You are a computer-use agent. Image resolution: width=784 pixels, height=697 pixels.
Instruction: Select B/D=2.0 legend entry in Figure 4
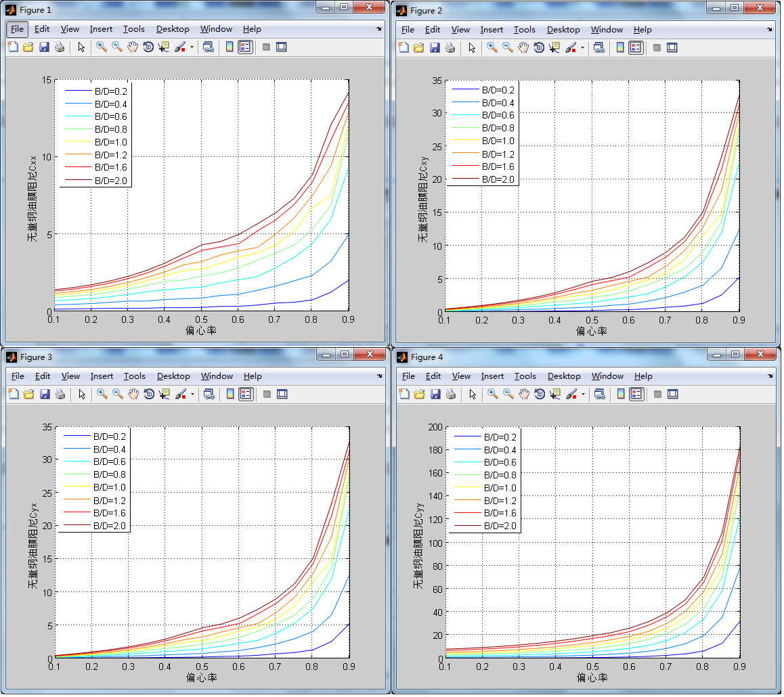coord(500,526)
